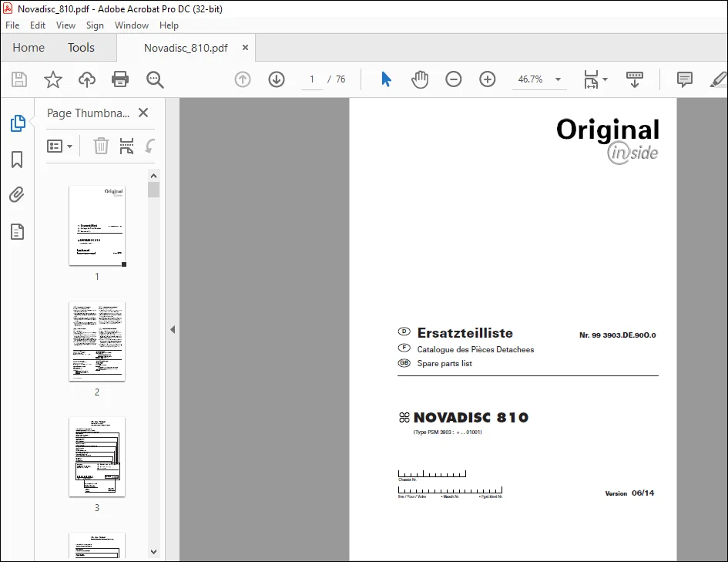Click the current page number field
Viewport: 728px width, 562px height.
[312, 79]
